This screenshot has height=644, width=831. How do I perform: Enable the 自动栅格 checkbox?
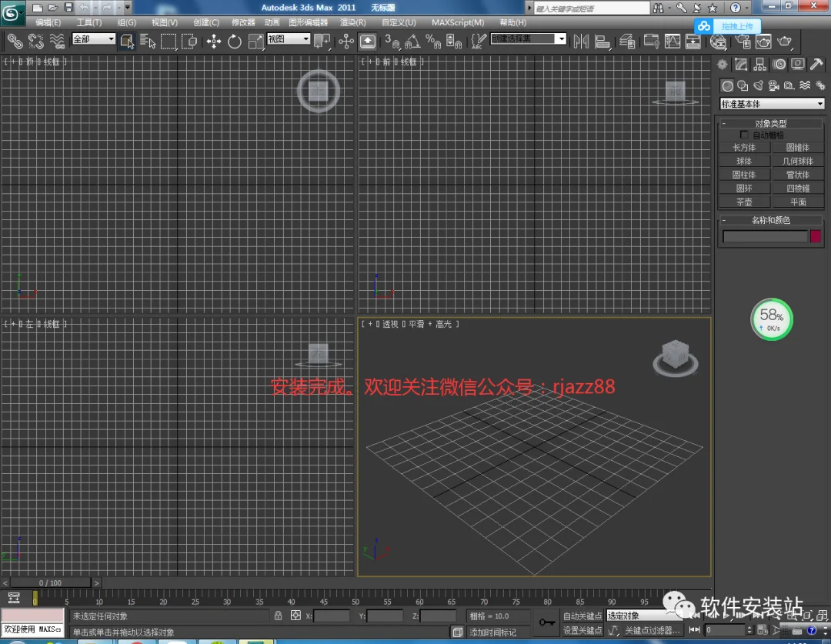tap(744, 135)
